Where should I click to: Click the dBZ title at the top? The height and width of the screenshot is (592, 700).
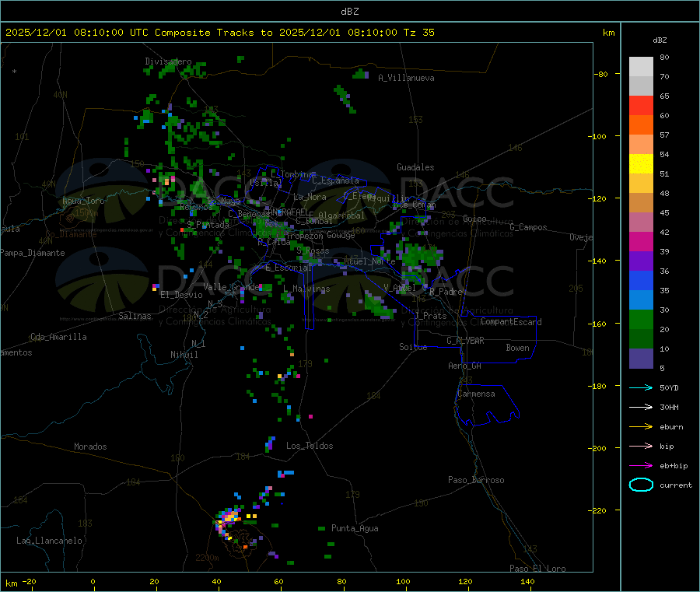pos(349,12)
